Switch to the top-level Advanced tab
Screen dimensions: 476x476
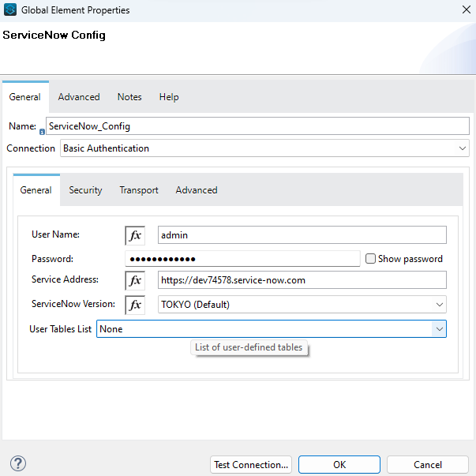pos(79,97)
